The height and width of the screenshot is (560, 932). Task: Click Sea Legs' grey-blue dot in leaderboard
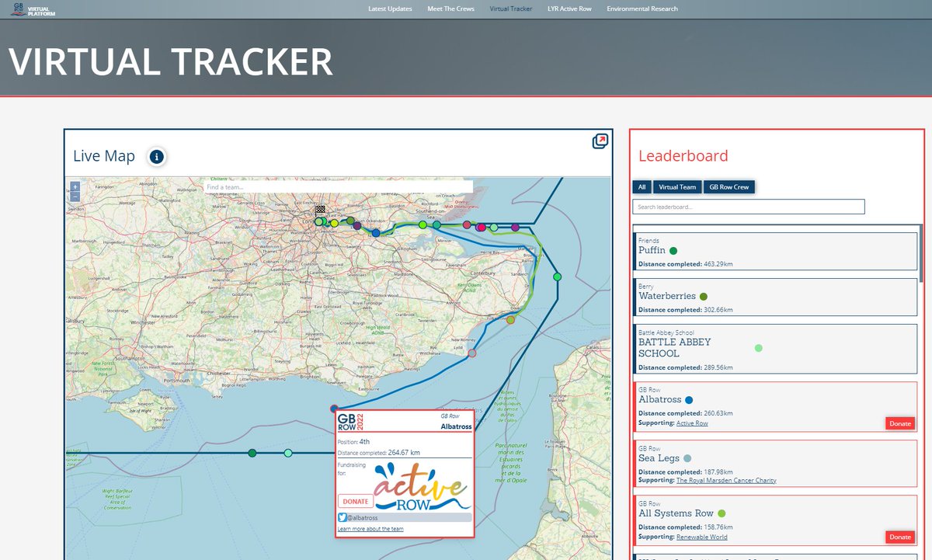[x=687, y=459]
